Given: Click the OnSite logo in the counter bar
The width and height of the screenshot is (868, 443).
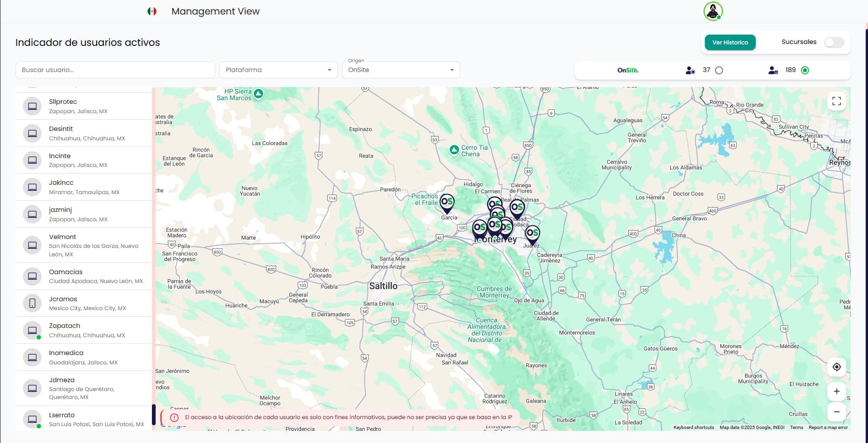Looking at the screenshot, I should tap(628, 70).
